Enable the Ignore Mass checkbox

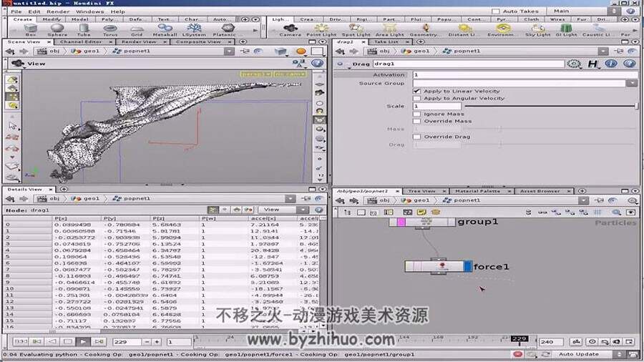click(x=417, y=114)
